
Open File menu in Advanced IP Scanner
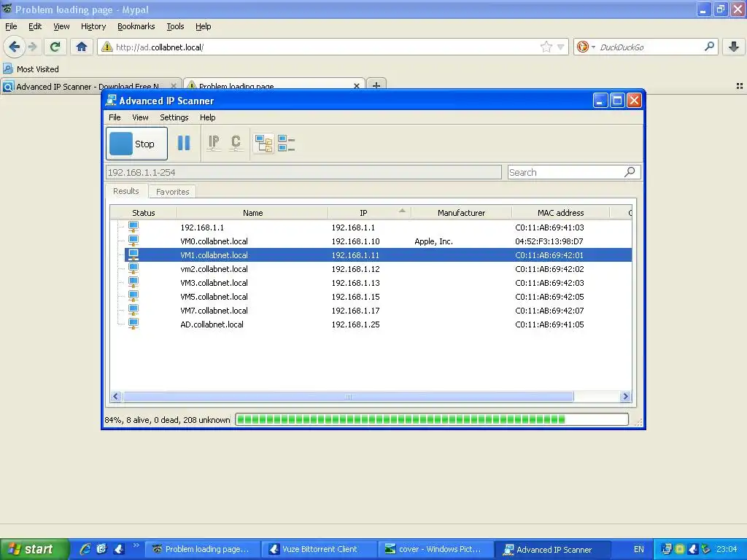pos(115,117)
